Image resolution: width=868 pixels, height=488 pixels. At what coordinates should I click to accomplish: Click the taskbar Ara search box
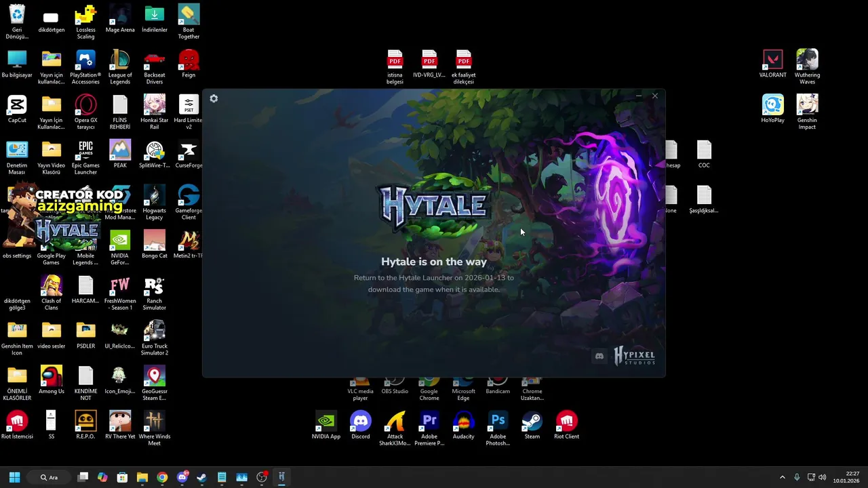(x=50, y=477)
